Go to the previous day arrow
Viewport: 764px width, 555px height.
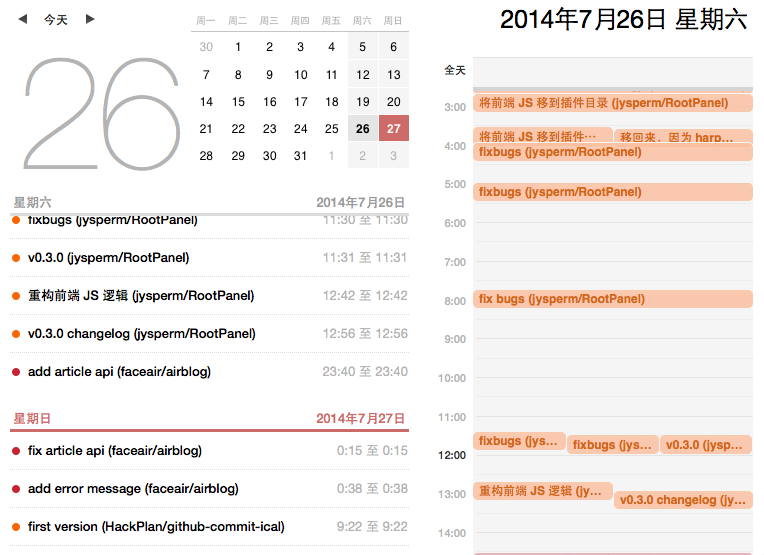[23, 19]
